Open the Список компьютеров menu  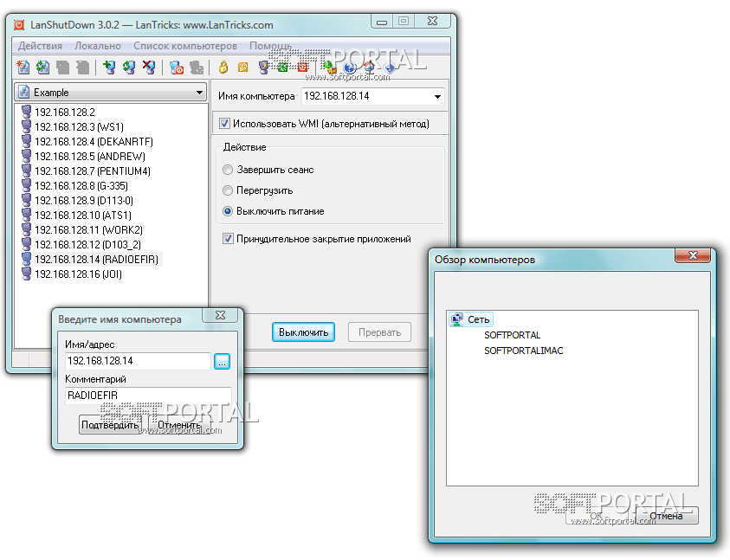click(x=184, y=46)
